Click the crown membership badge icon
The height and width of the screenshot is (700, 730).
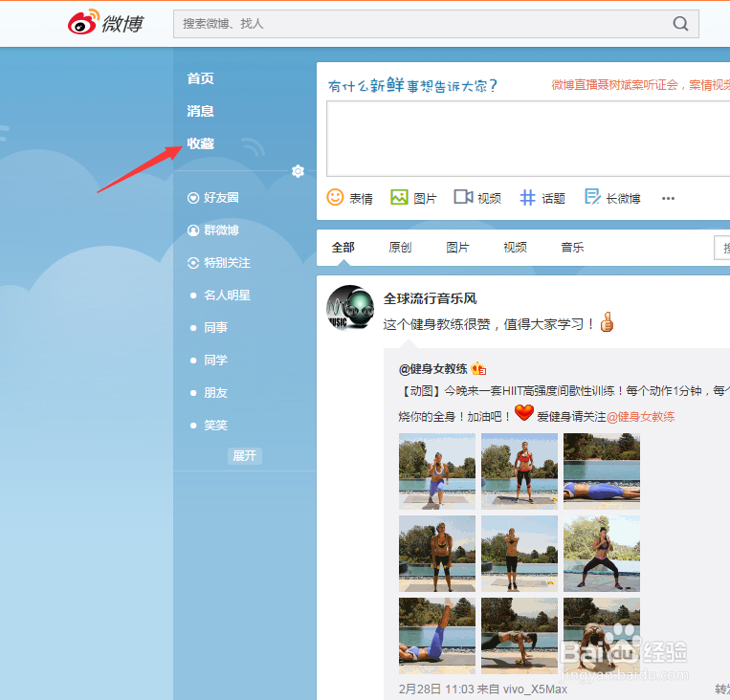point(478,368)
